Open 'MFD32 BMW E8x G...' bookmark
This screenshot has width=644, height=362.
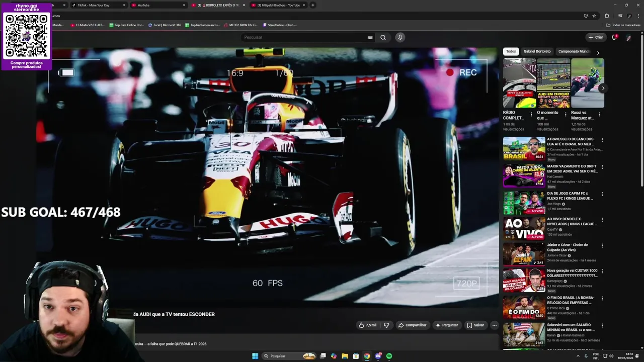pos(240,25)
